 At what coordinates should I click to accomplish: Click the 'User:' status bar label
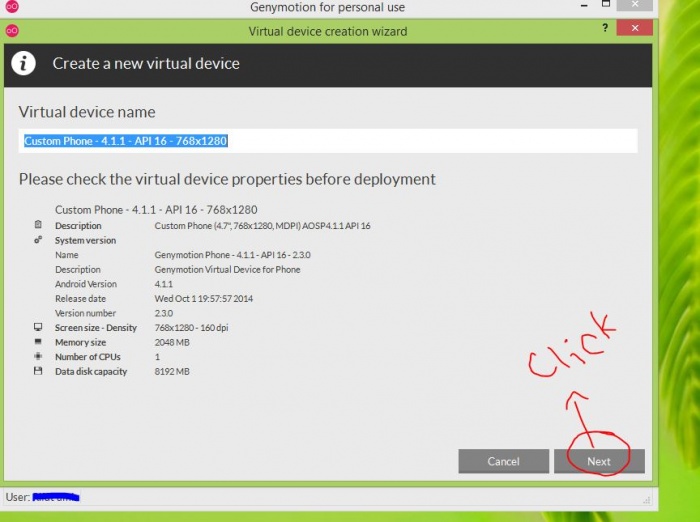click(x=18, y=497)
